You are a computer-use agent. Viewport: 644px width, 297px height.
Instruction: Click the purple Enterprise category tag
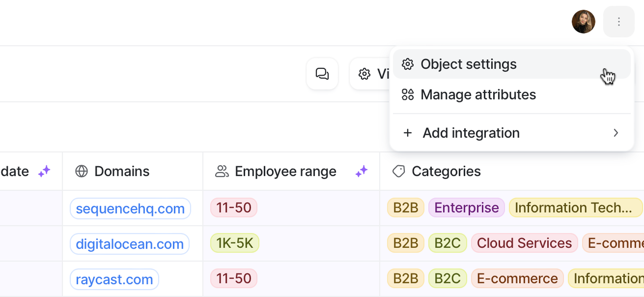coord(466,208)
